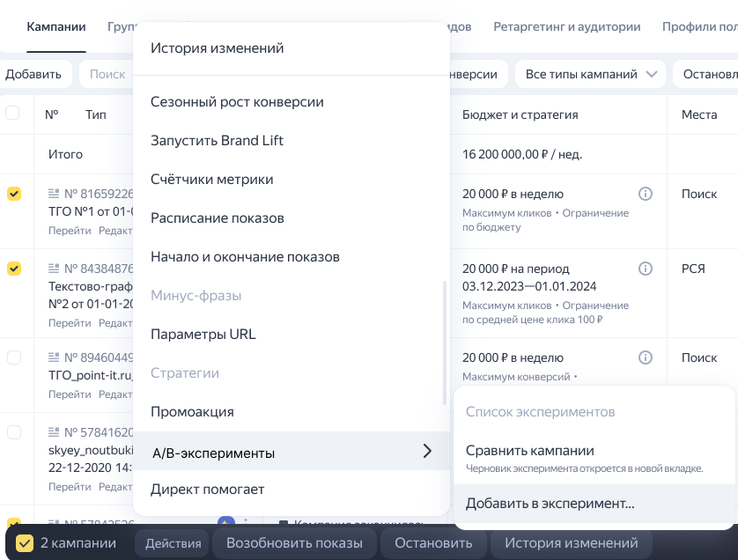The height and width of the screenshot is (560, 738).
Task: Switch to 'Ретаргетинг и аудитории' tab
Action: click(566, 26)
